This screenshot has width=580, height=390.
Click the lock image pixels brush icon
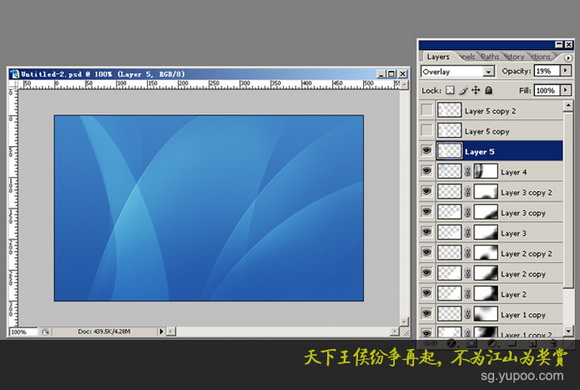(463, 90)
